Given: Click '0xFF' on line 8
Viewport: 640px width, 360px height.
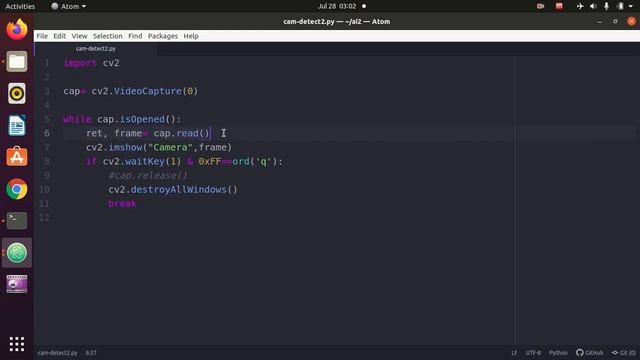Looking at the screenshot, I should pos(210,161).
